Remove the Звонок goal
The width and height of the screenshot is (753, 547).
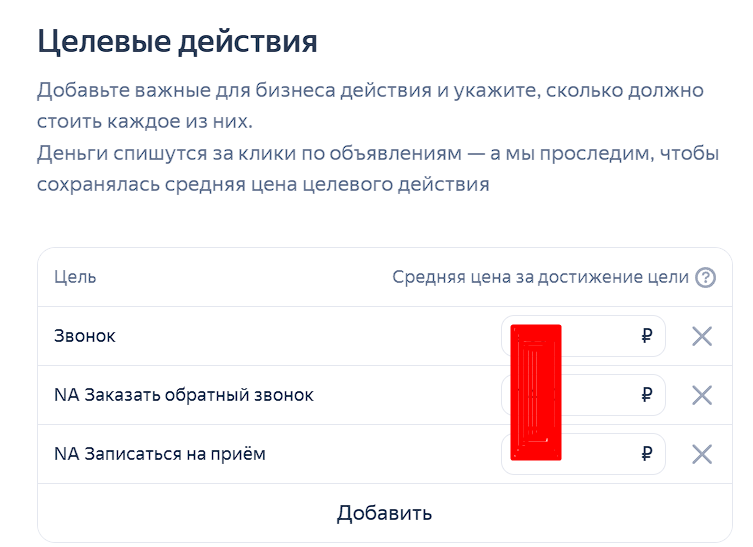coord(702,336)
